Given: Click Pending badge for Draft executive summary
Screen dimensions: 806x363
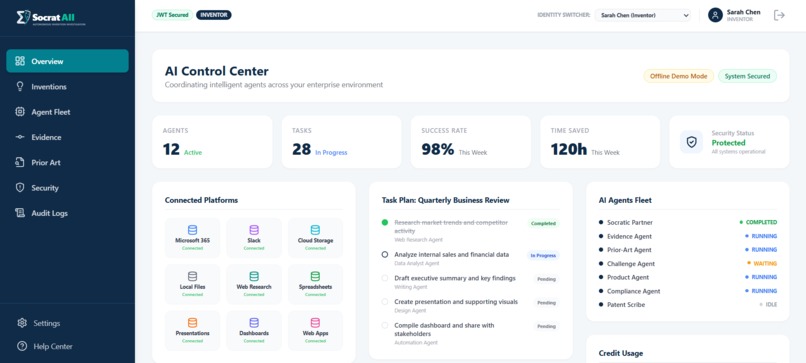Looking at the screenshot, I should [546, 279].
